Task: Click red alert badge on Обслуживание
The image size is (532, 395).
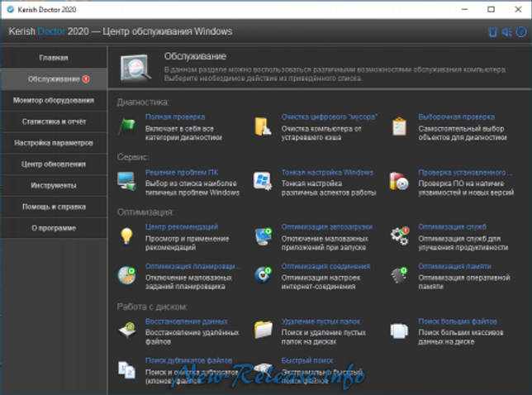Action: [x=86, y=79]
